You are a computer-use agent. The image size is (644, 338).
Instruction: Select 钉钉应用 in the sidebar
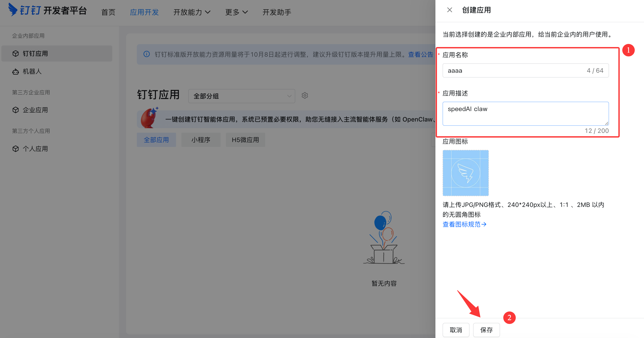click(x=57, y=54)
